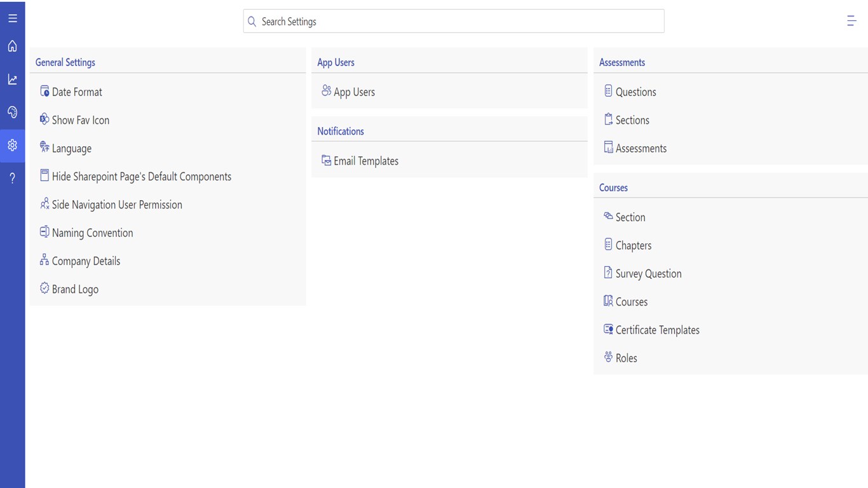Select the settings gear in the sidebar
Screen dimensions: 868x488
(x=12, y=146)
